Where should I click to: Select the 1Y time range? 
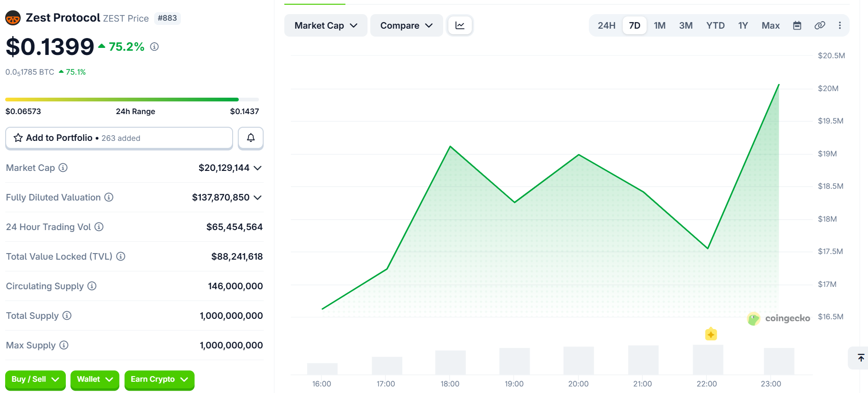[x=743, y=25]
